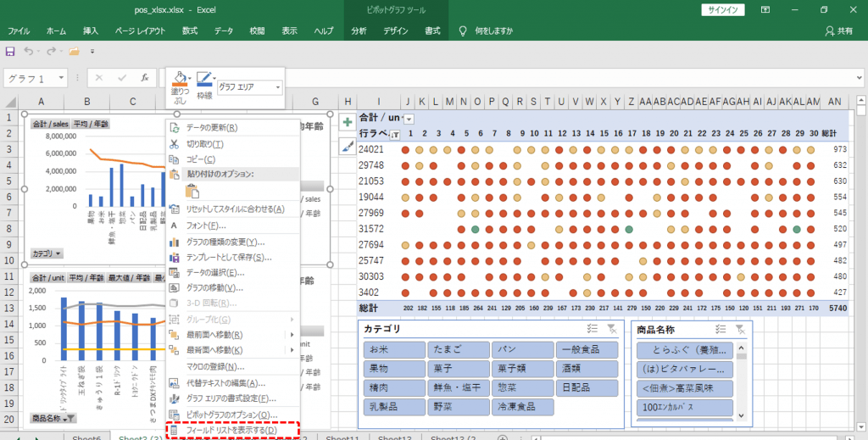The width and height of the screenshot is (868, 440).
Task: Open the グラフ エリア chart element dropdown
Action: (x=277, y=87)
